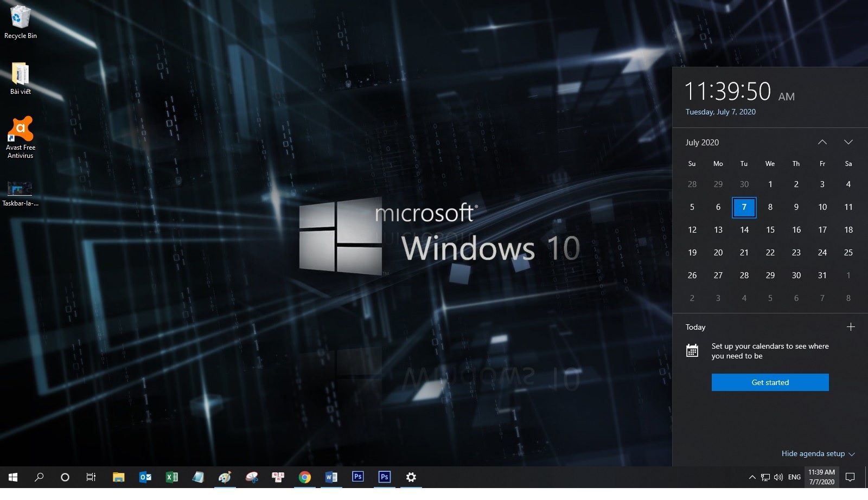Image resolution: width=868 pixels, height=500 pixels.
Task: Choose July 26 in the calendar
Action: [x=692, y=275]
